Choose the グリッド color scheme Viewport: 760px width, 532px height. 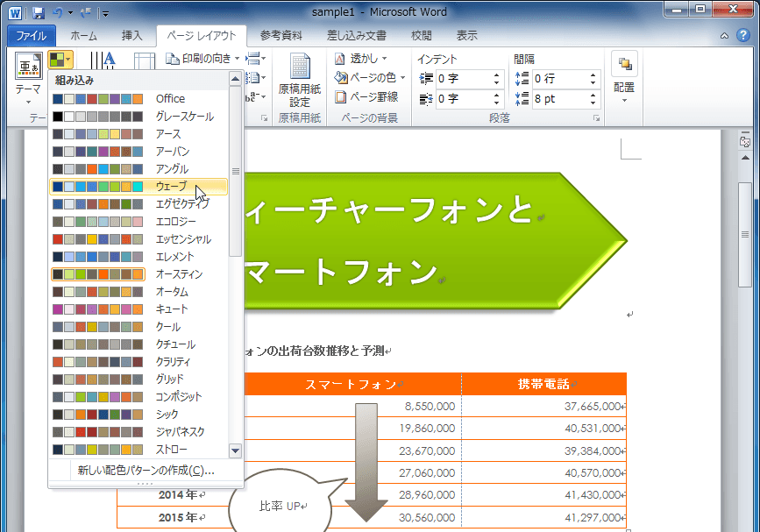[x=139, y=379]
